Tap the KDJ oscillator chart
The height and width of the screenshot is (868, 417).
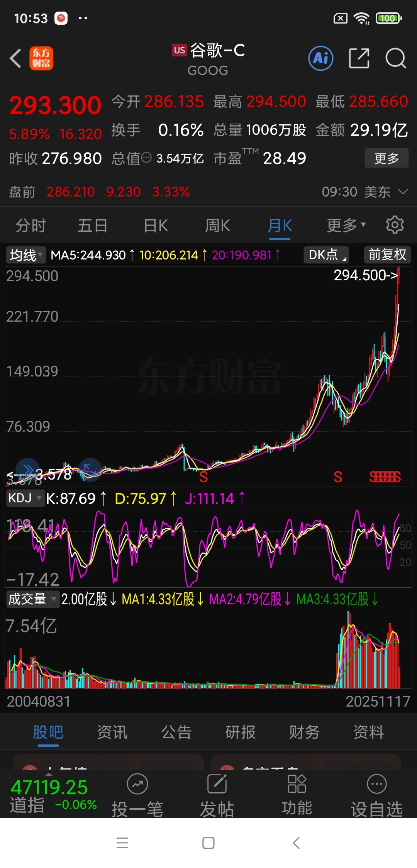click(x=208, y=548)
